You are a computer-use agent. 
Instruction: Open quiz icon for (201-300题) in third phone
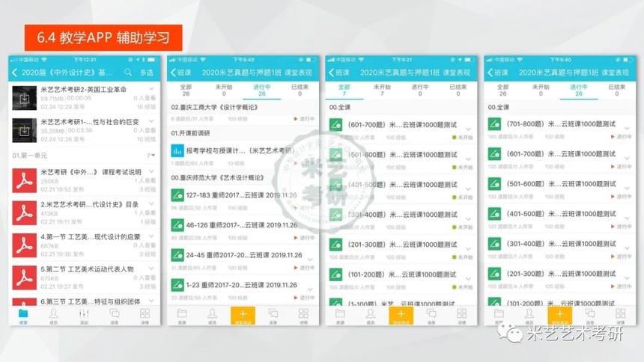pos(336,245)
